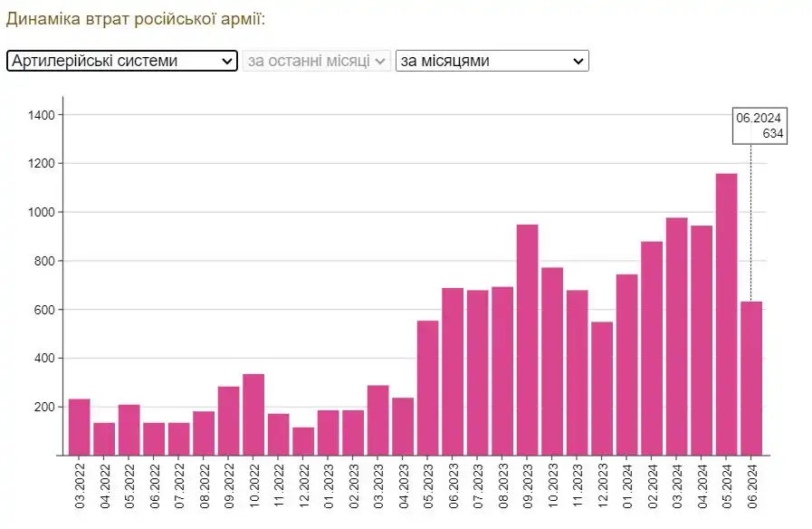Screen dimensions: 812x529
Task: Select the 09.2023 bar
Action: 527,339
